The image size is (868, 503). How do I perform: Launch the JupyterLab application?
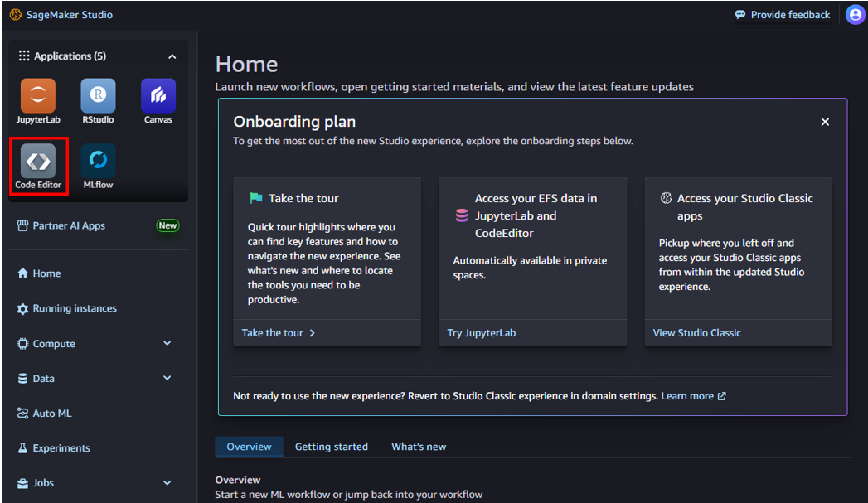click(37, 100)
